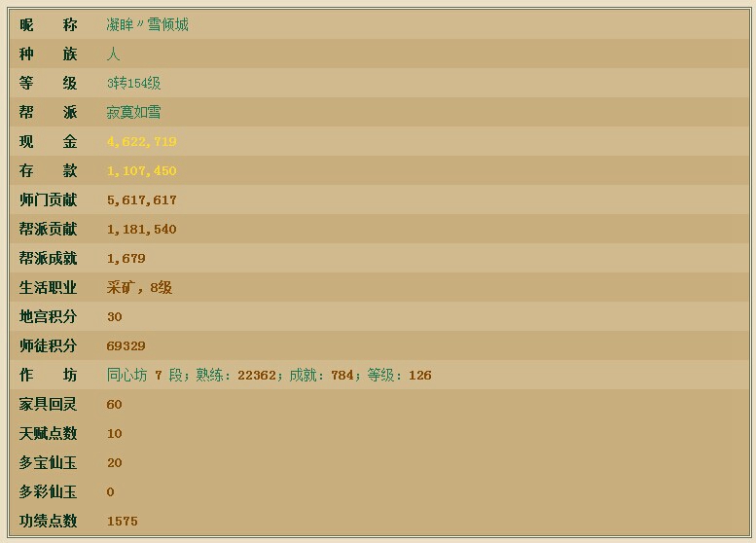Click the 师徒积分 value 69329

click(126, 346)
